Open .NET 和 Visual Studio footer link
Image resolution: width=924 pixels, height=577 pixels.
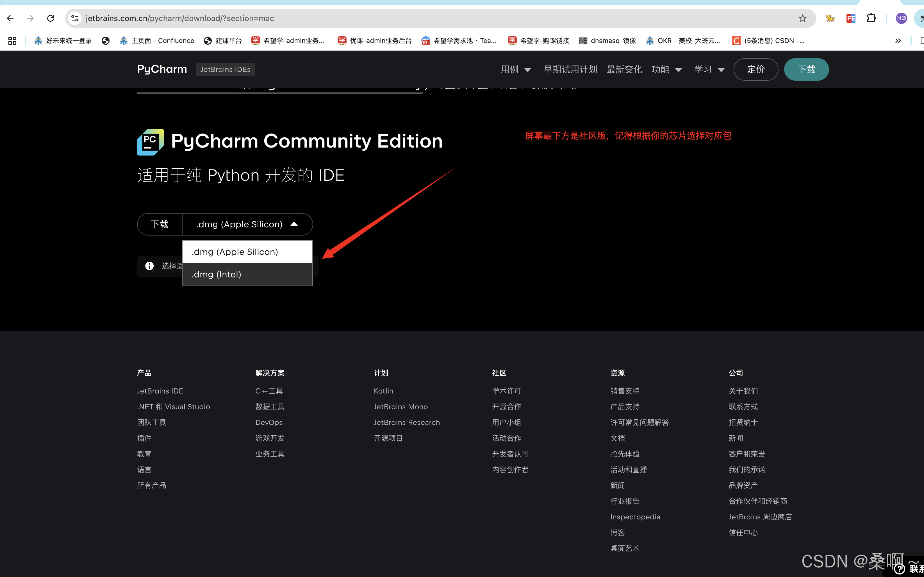pyautogui.click(x=174, y=406)
